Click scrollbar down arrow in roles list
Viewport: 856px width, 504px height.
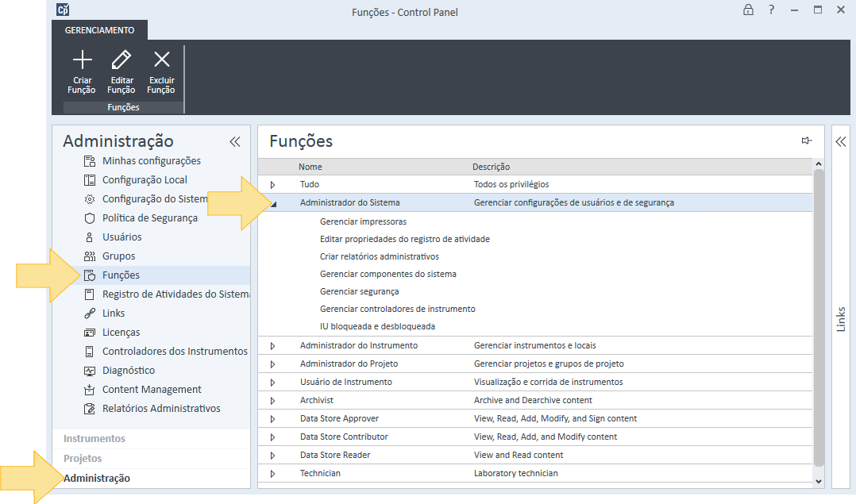tap(819, 481)
